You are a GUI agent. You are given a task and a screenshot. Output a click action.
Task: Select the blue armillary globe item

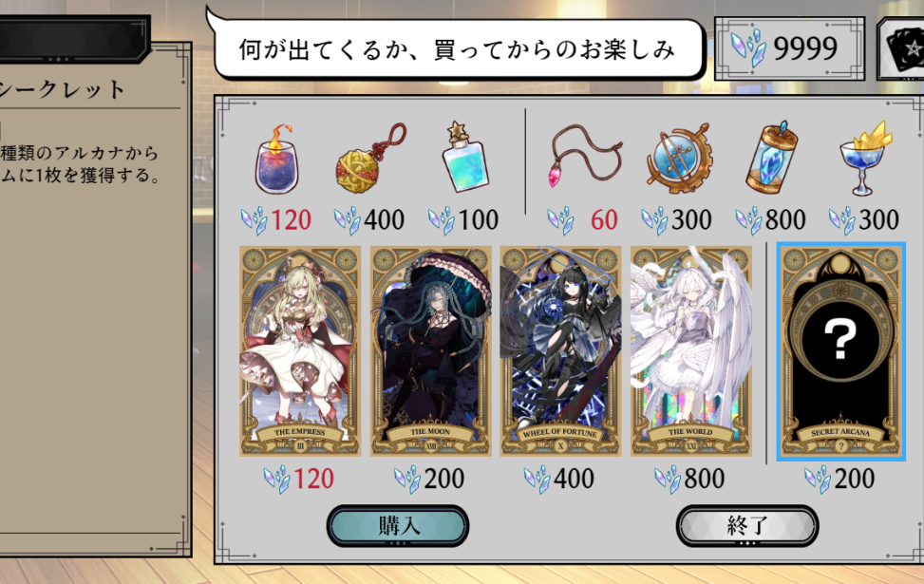679,158
